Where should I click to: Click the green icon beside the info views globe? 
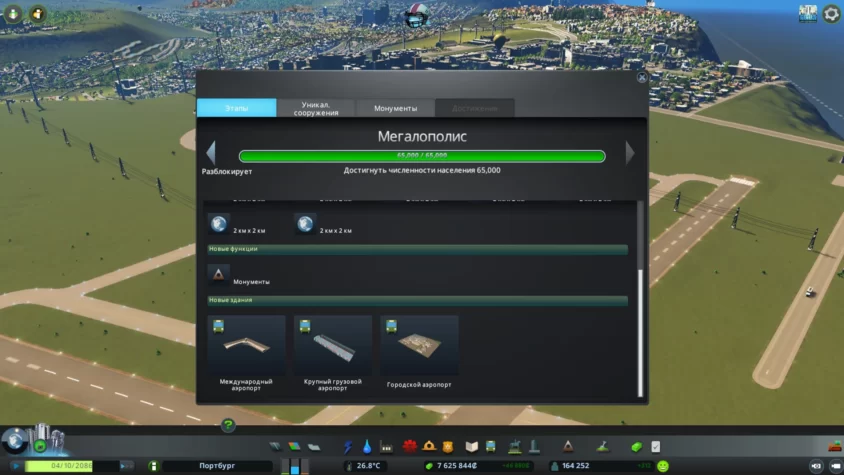click(39, 446)
